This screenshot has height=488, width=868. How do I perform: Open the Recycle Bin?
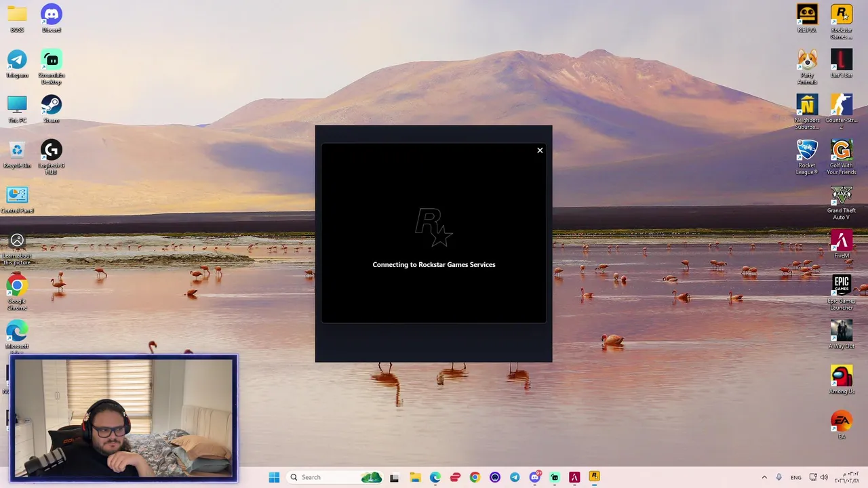(17, 154)
